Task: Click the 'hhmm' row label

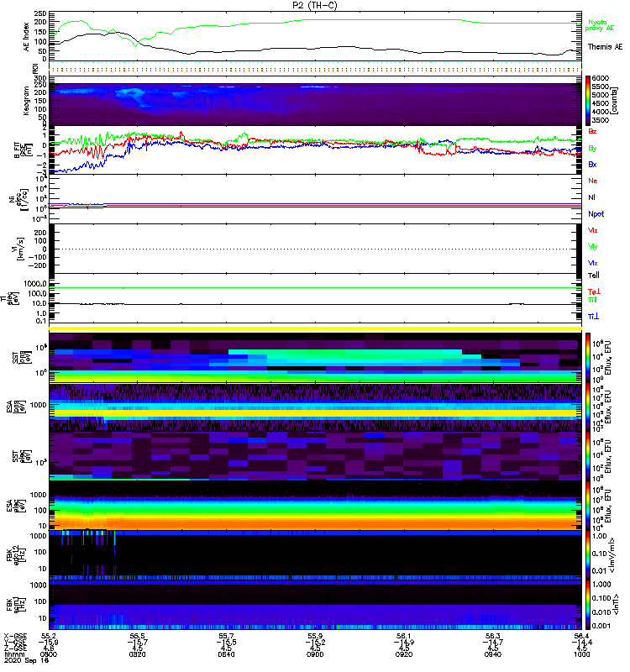Action: click(x=14, y=654)
